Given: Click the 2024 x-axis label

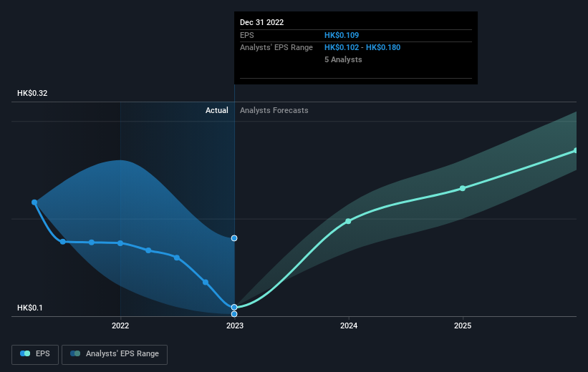Looking at the screenshot, I should pos(349,325).
